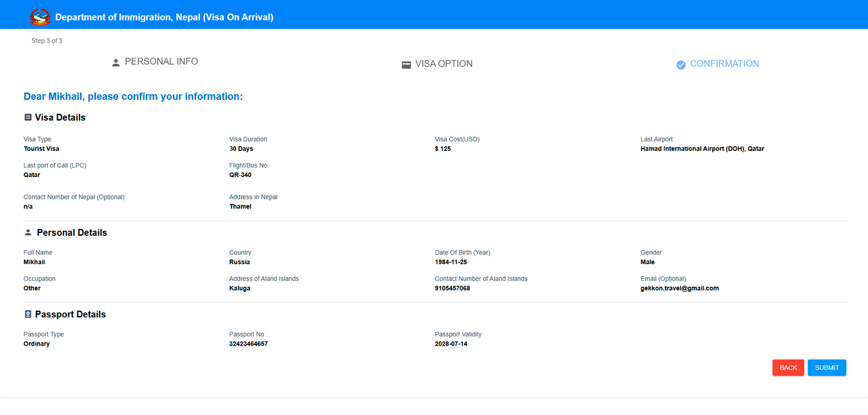The image size is (868, 415).
Task: Click the visa cost value $ 125
Action: click(x=443, y=149)
